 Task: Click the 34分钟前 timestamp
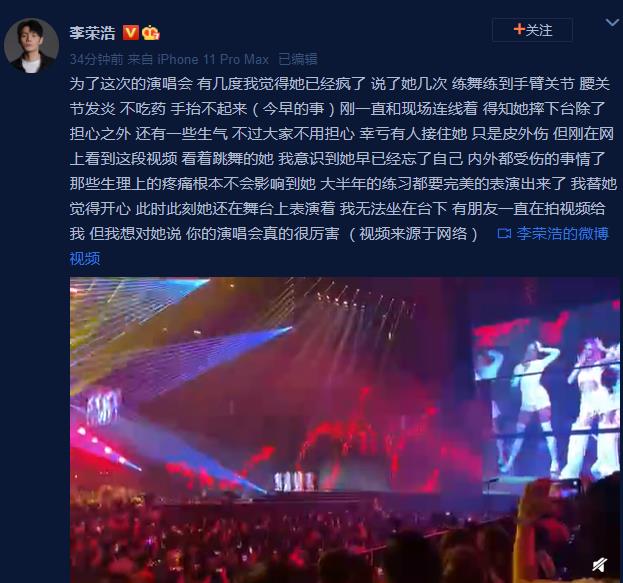[x=97, y=59]
